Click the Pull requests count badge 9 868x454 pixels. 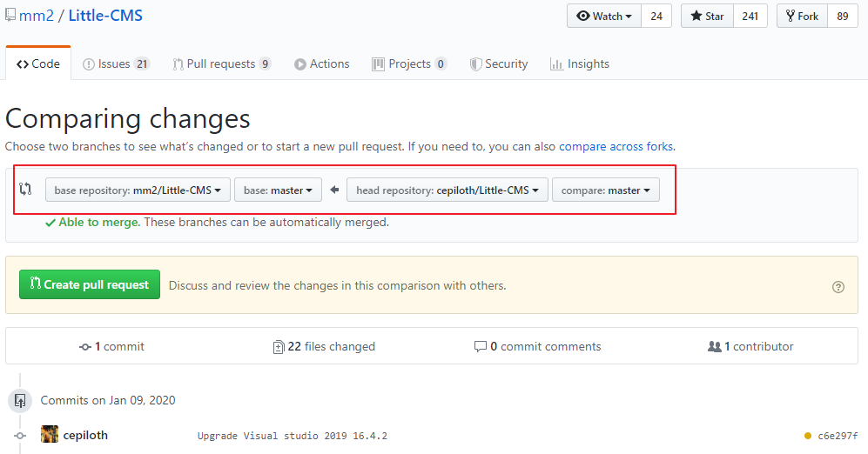[x=266, y=63]
